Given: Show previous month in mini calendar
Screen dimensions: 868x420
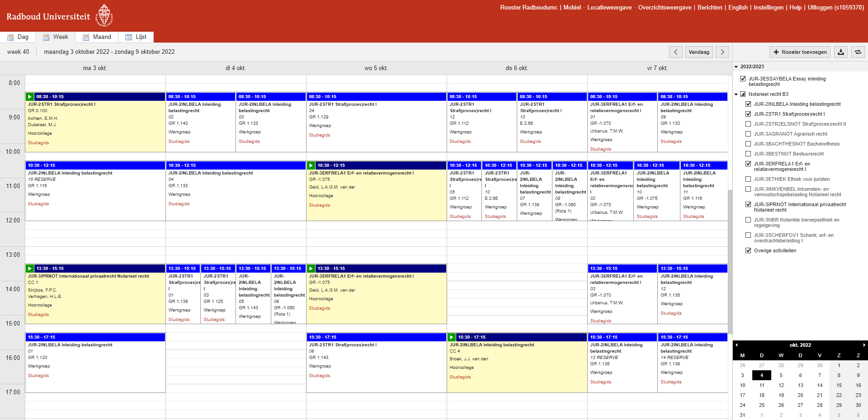Looking at the screenshot, I should (736, 345).
